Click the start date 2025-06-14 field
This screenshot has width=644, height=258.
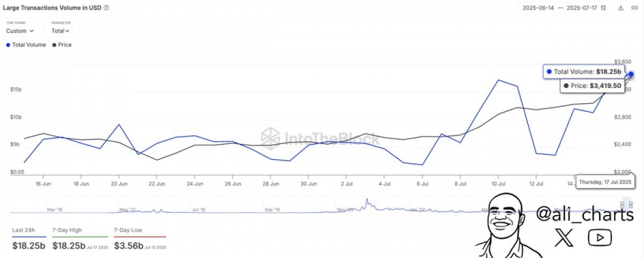[x=537, y=8]
